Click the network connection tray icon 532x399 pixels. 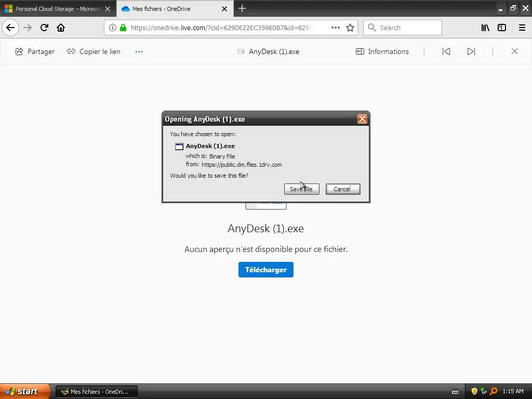[484, 391]
